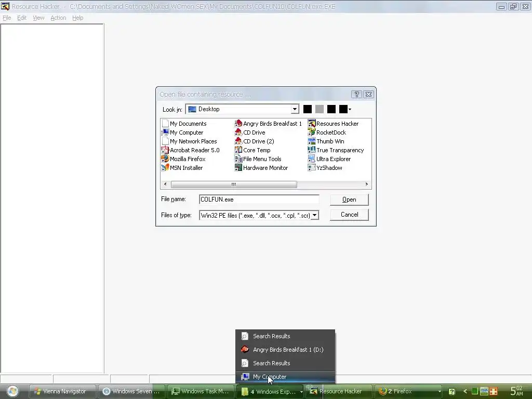Select My Network Places icon
The width and height of the screenshot is (532, 399).
click(x=165, y=141)
